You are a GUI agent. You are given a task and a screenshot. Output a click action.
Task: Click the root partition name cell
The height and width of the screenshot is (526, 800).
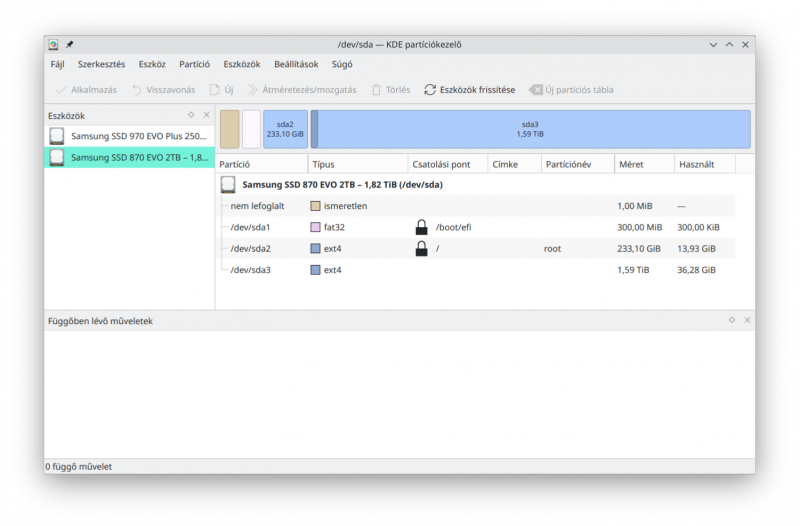(552, 249)
